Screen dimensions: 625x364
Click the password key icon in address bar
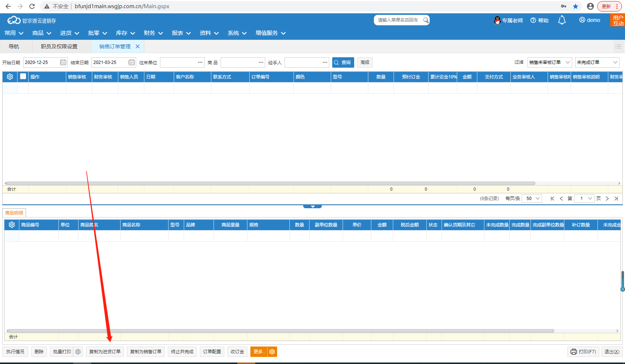(564, 6)
